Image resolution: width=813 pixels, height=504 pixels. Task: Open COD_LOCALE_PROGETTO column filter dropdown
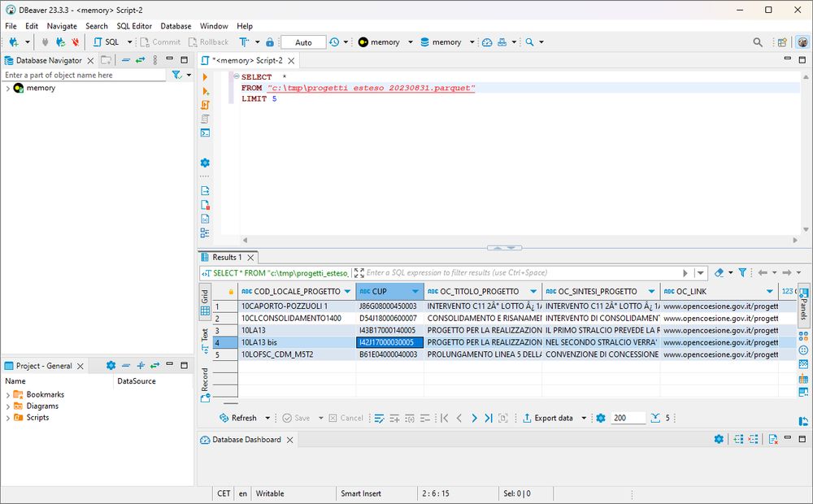point(347,291)
